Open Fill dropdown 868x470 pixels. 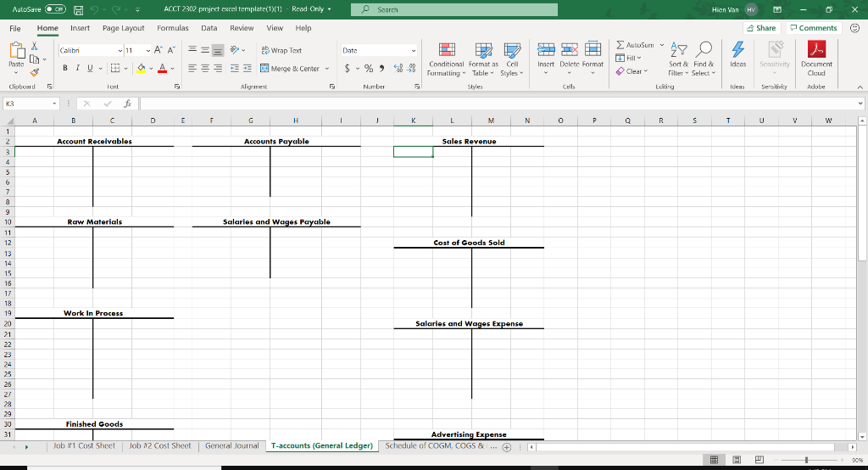(x=628, y=59)
